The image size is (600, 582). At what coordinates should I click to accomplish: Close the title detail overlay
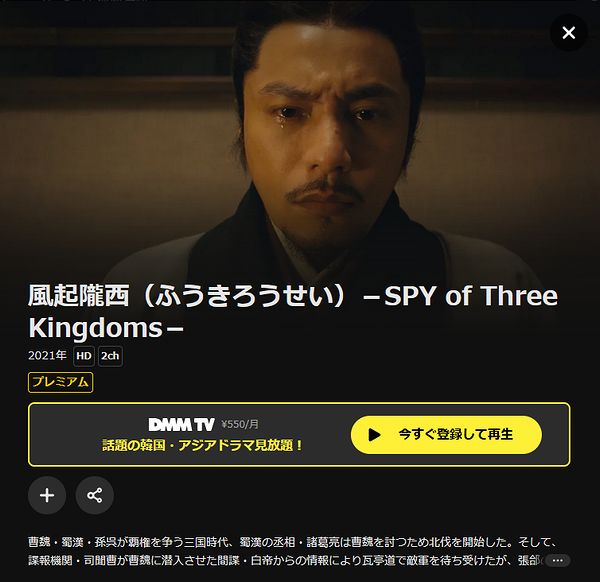coord(569,33)
